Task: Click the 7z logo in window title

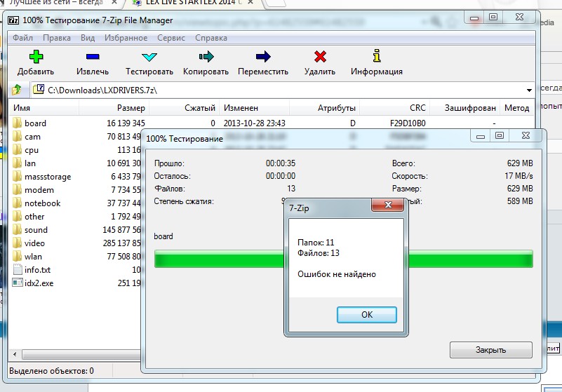Action: coord(13,20)
